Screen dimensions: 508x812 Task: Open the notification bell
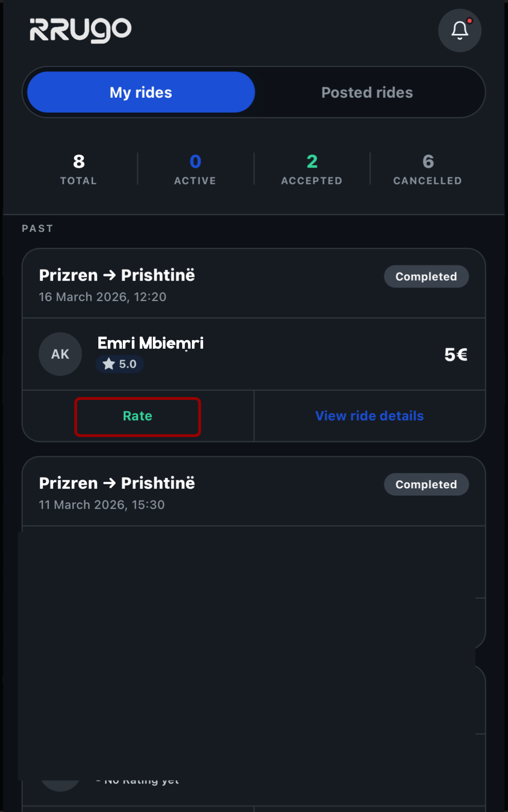coord(460,31)
